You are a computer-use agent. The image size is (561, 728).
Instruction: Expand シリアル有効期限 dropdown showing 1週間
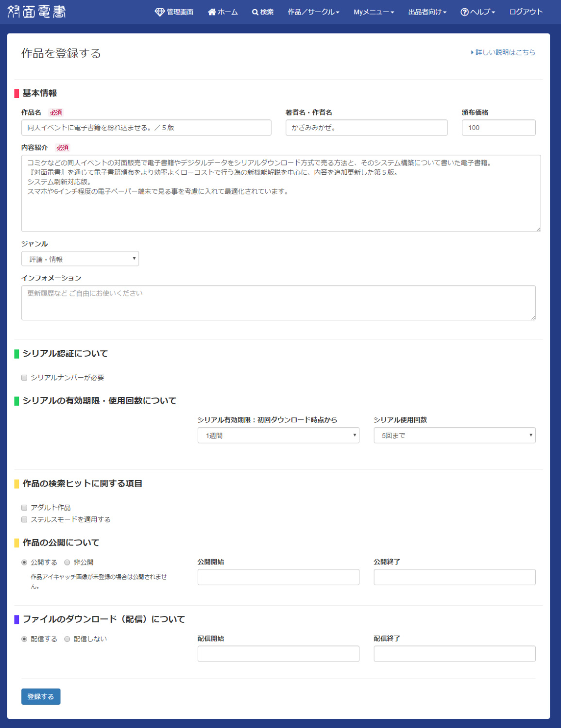point(278,435)
